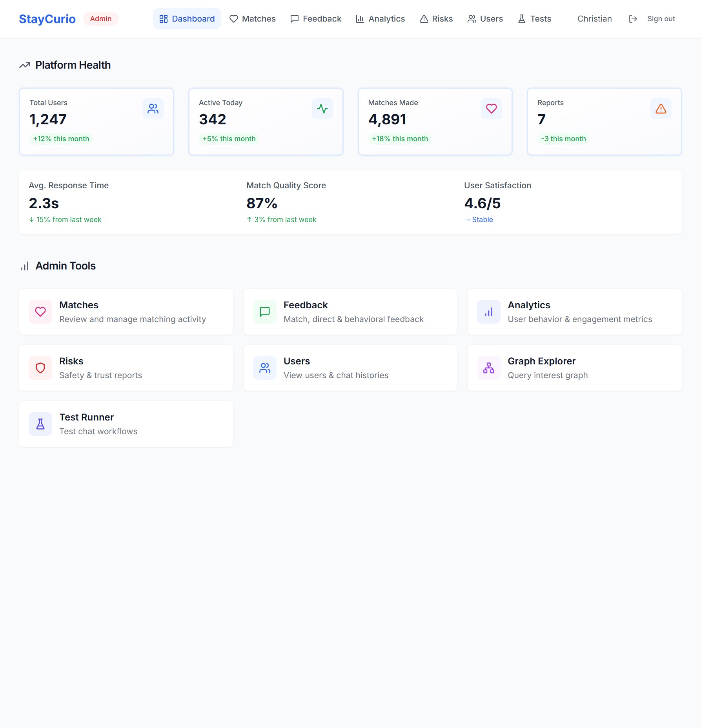
Task: Click 'Review and manage matching activity' description
Action: tap(133, 319)
